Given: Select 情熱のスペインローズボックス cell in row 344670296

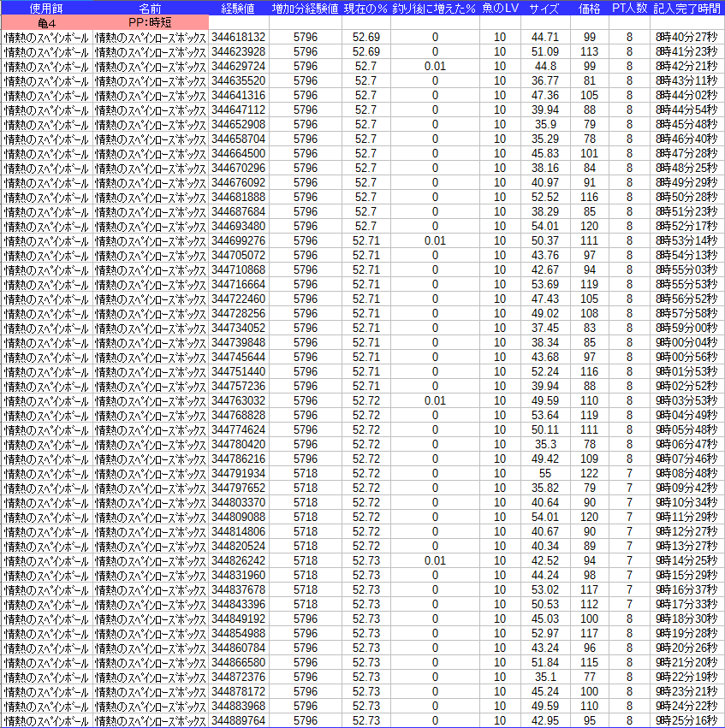Looking at the screenshot, I should [150, 168].
